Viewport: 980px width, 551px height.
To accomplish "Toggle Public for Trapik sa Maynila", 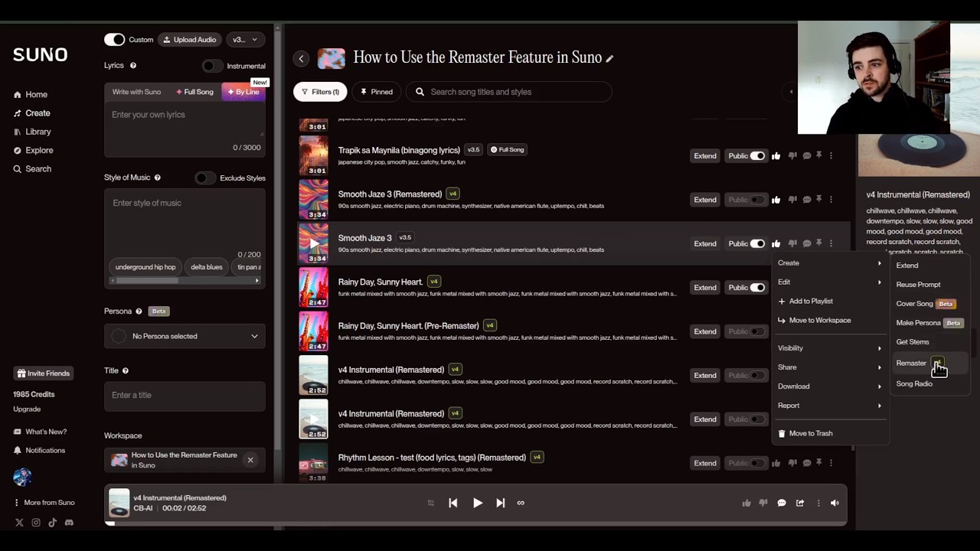I will (757, 156).
